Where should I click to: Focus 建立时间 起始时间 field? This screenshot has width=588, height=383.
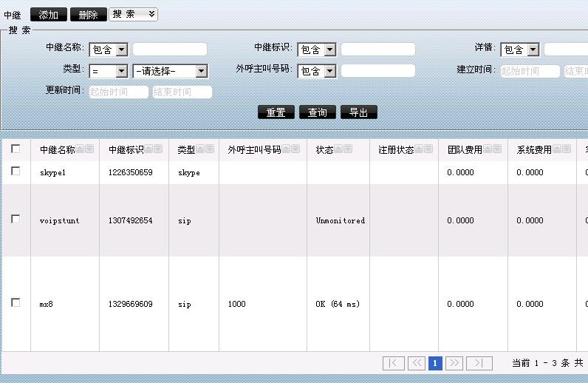coord(530,71)
